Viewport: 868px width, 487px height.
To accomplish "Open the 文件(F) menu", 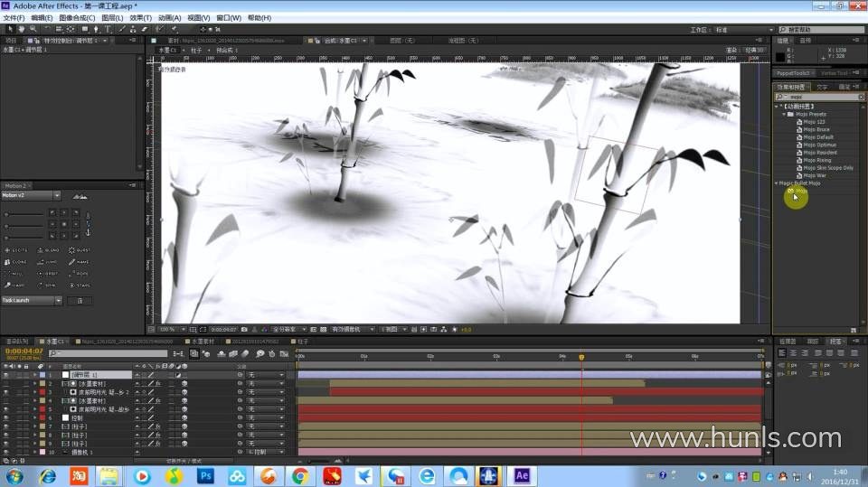I will tap(14, 18).
